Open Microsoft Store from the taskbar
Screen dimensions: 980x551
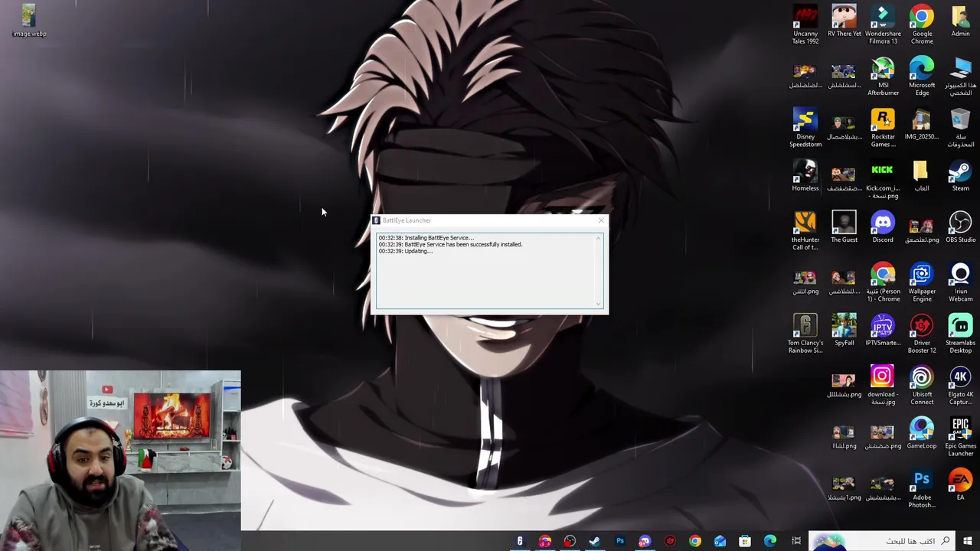(745, 541)
